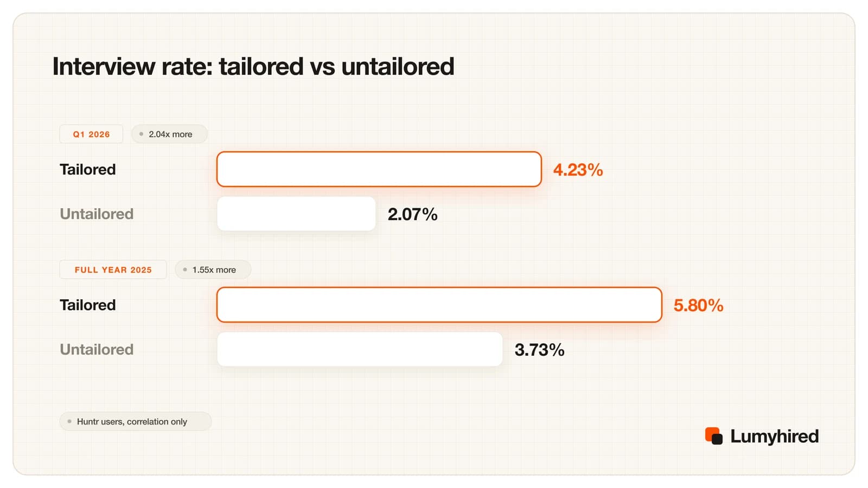Click the 3.73% value label
This screenshot has width=868, height=488.
coord(539,350)
